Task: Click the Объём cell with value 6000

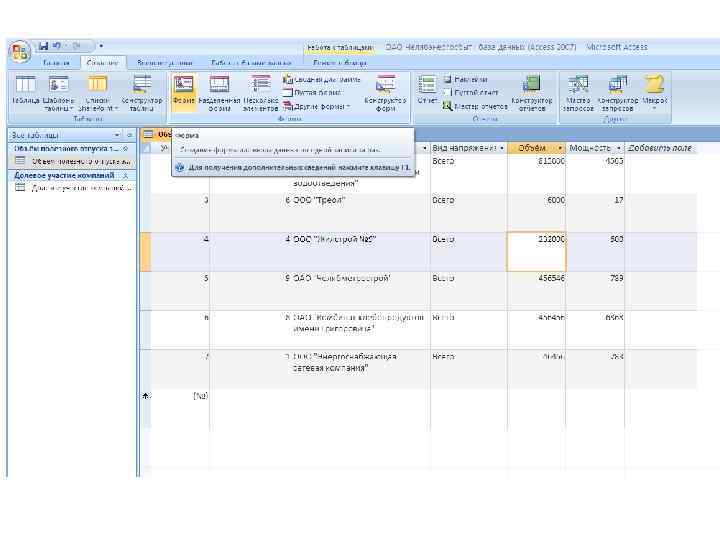Action: (537, 213)
